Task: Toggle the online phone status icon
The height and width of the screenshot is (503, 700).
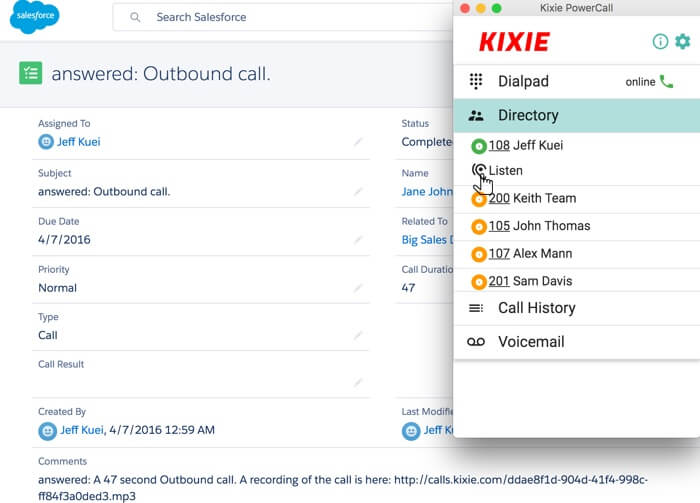Action: (667, 82)
